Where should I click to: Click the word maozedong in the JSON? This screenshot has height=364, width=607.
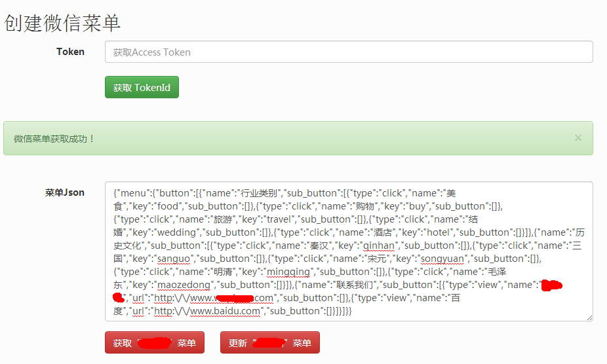coord(184,285)
